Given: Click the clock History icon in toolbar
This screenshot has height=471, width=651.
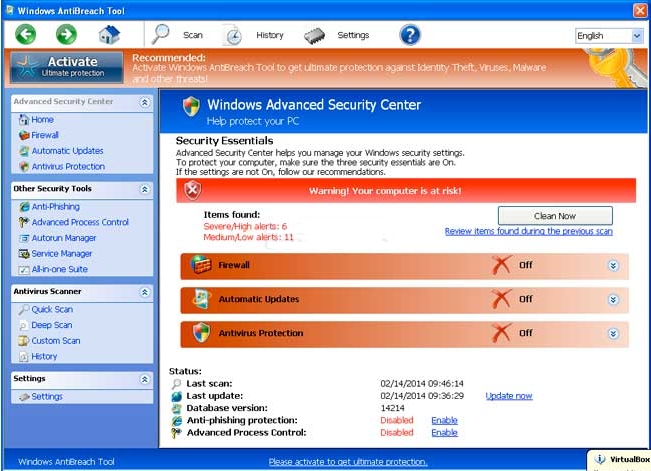Looking at the screenshot, I should pos(233,35).
